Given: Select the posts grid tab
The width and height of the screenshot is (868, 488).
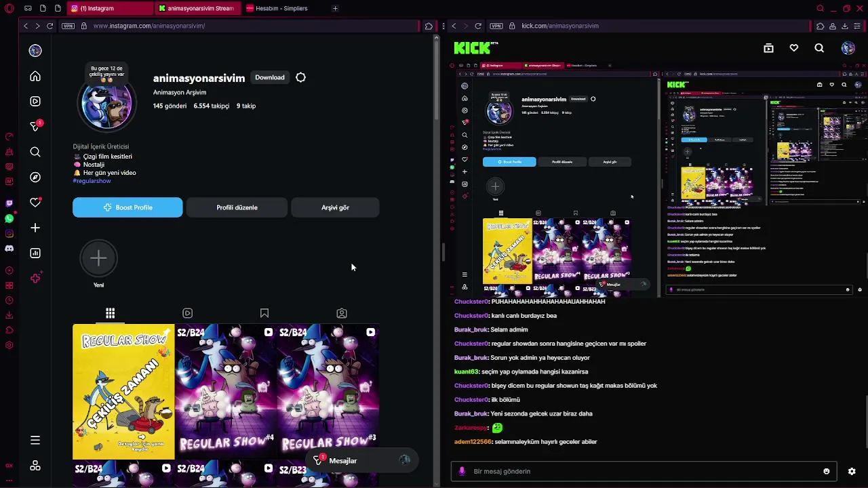Looking at the screenshot, I should (110, 313).
